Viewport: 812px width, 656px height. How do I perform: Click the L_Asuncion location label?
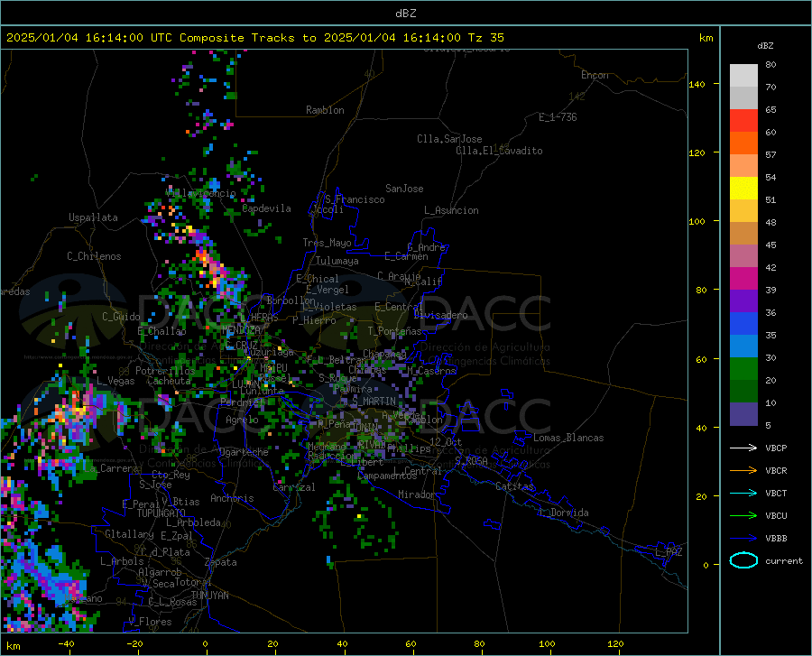pyautogui.click(x=451, y=210)
